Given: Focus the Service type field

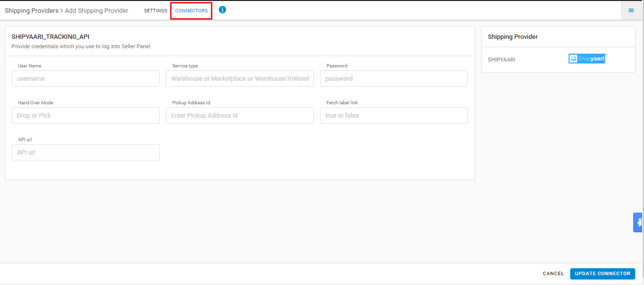Looking at the screenshot, I should click(239, 78).
